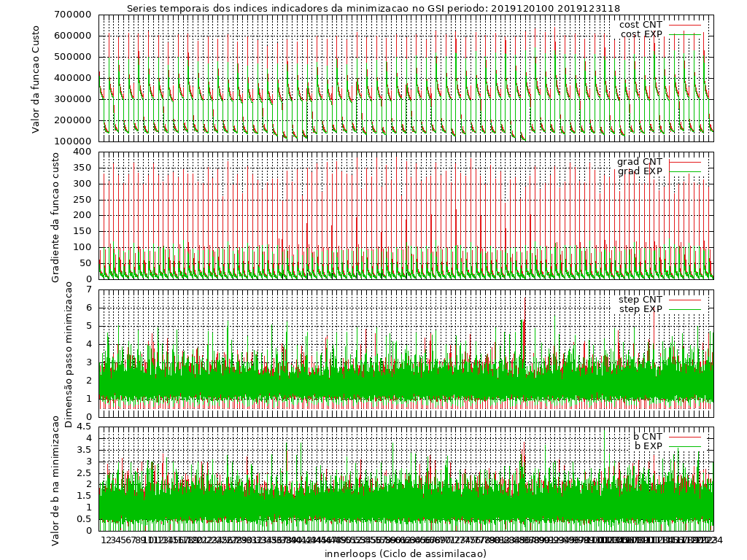Select the 250 tick on gradient axis
Screen dimensions: 747x560
click(83, 200)
